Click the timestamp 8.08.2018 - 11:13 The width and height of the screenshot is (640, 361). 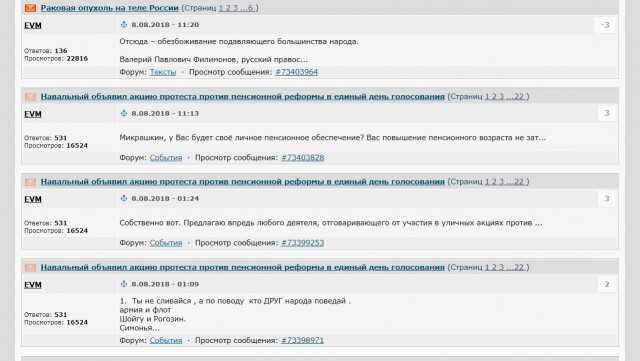pyautogui.click(x=165, y=113)
